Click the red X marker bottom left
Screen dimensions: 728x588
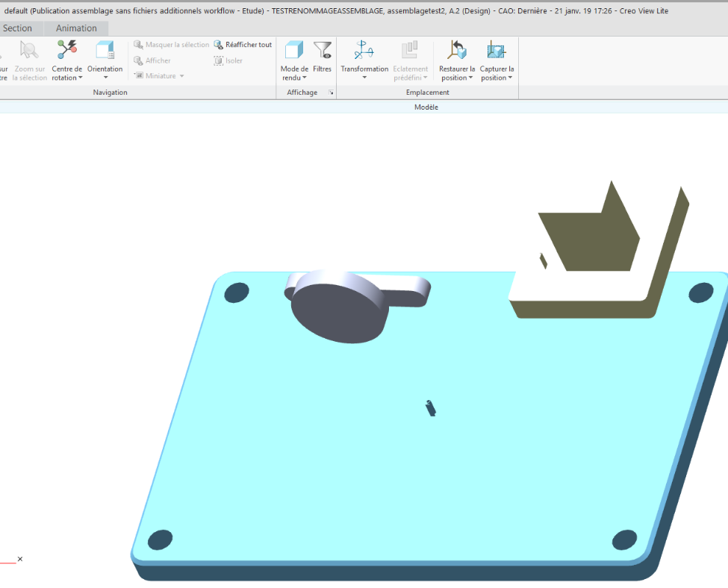coord(19,558)
